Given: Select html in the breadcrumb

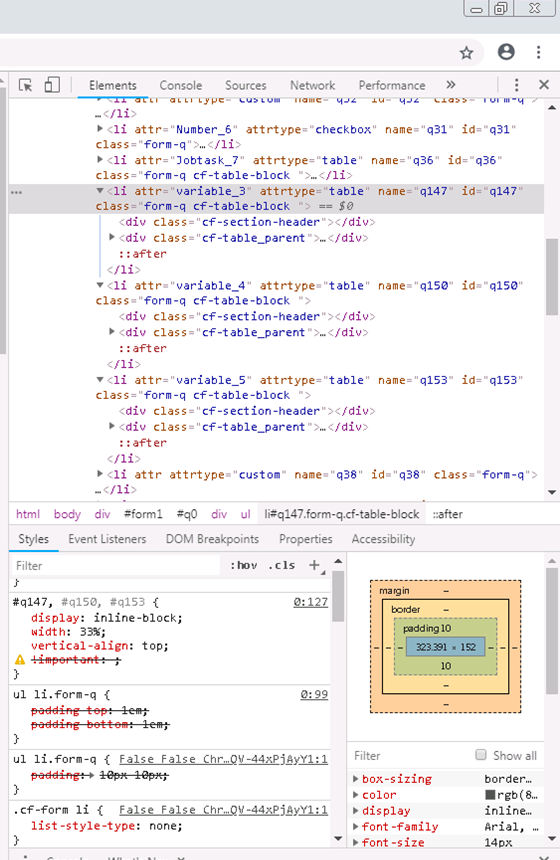Looking at the screenshot, I should (x=28, y=514).
